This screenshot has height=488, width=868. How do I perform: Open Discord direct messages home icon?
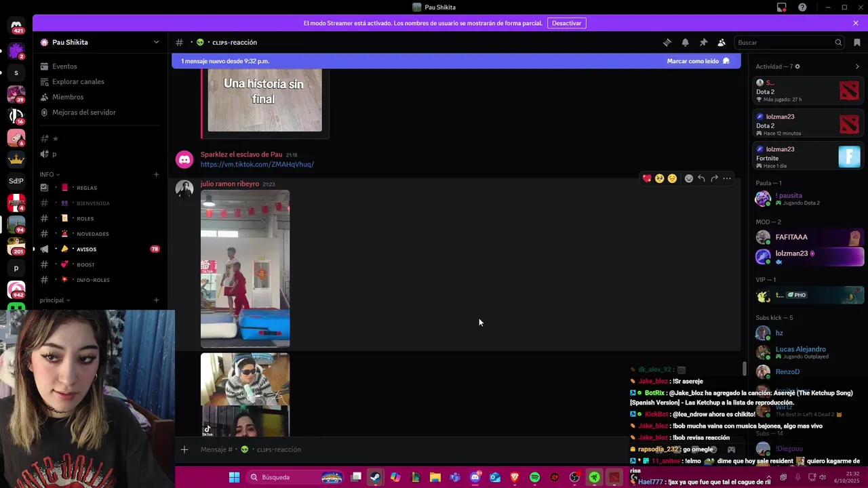click(16, 26)
